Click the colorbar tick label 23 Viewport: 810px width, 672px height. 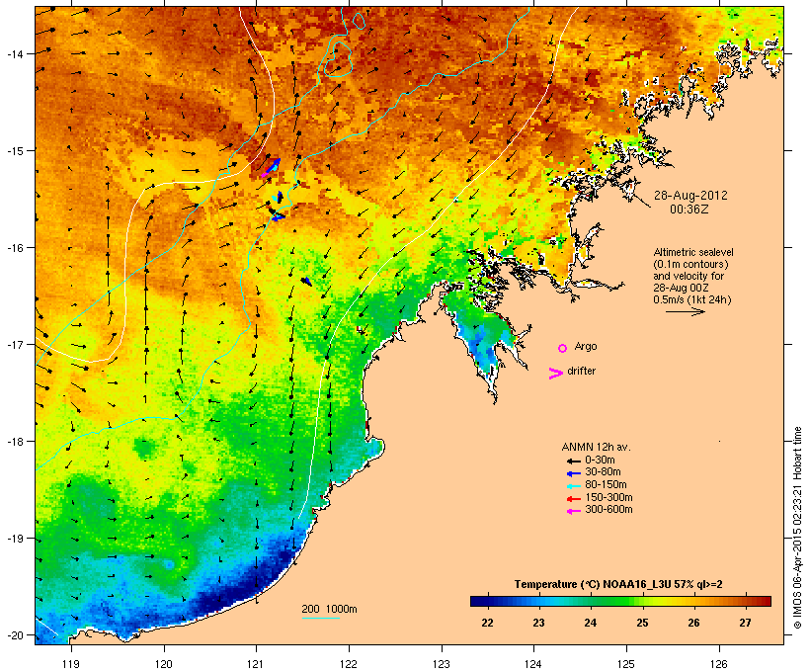click(538, 623)
